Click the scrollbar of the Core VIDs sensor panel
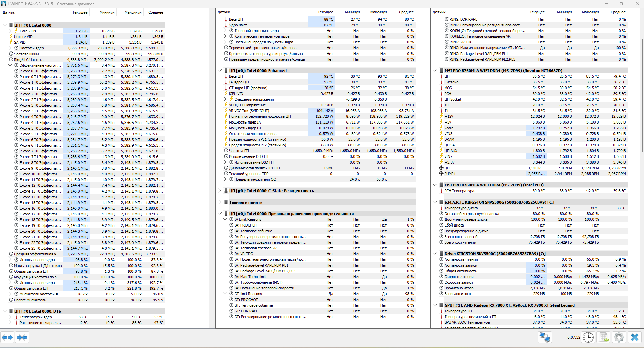The width and height of the screenshot is (644, 348). tap(212, 171)
